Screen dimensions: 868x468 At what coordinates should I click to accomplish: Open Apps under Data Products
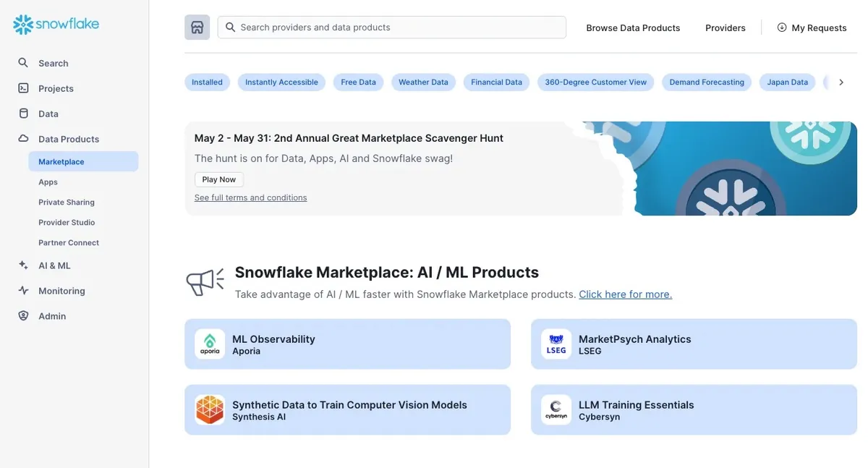click(48, 182)
